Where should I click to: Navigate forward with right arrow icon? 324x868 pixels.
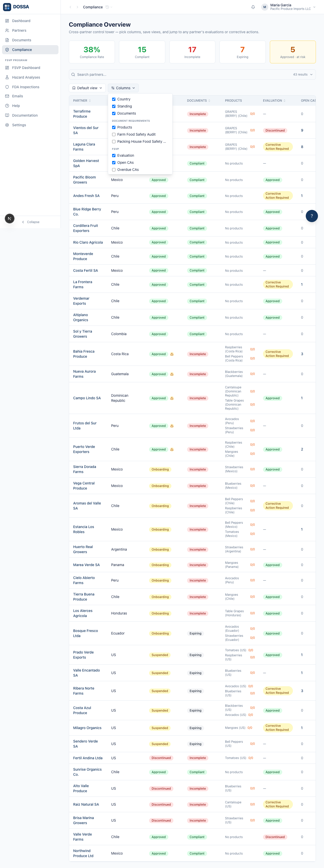(77, 7)
